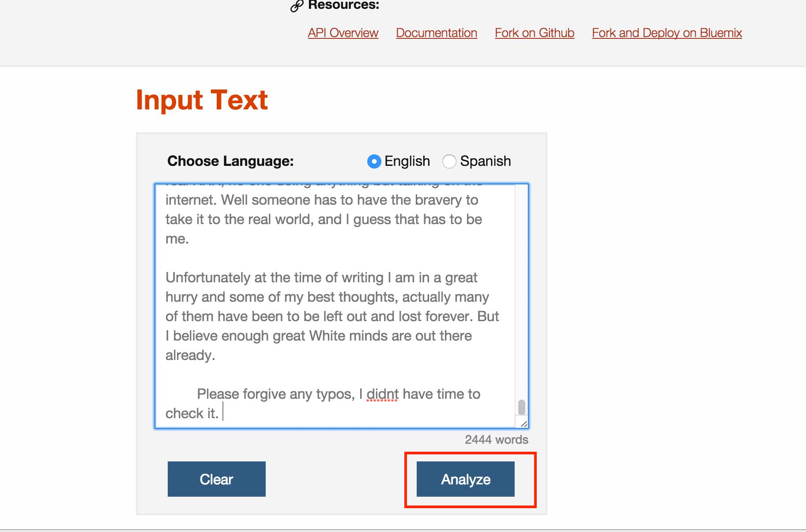Screen dimensions: 806x532
Task: Click the chain-link icon beside Resources
Action: 297,6
